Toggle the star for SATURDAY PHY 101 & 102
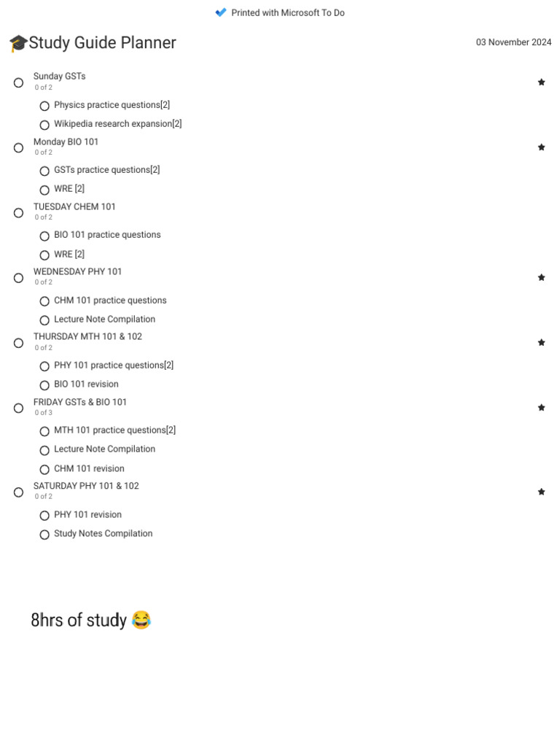 tap(541, 492)
